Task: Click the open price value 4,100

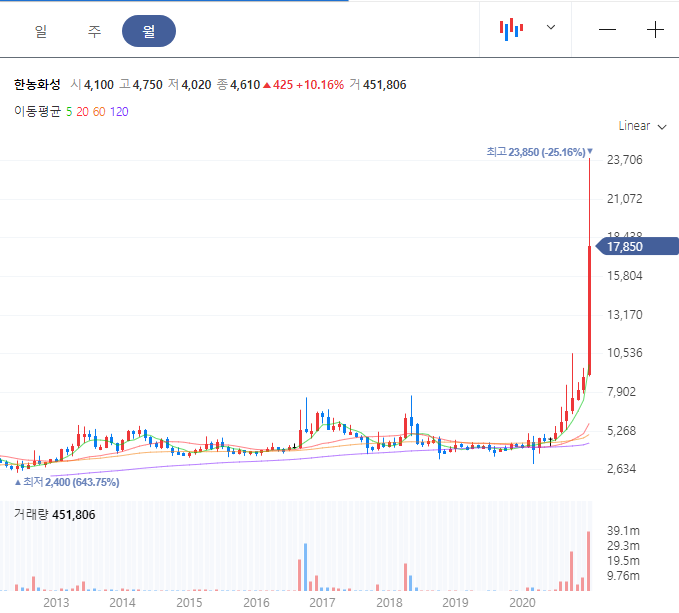Action: click(99, 85)
